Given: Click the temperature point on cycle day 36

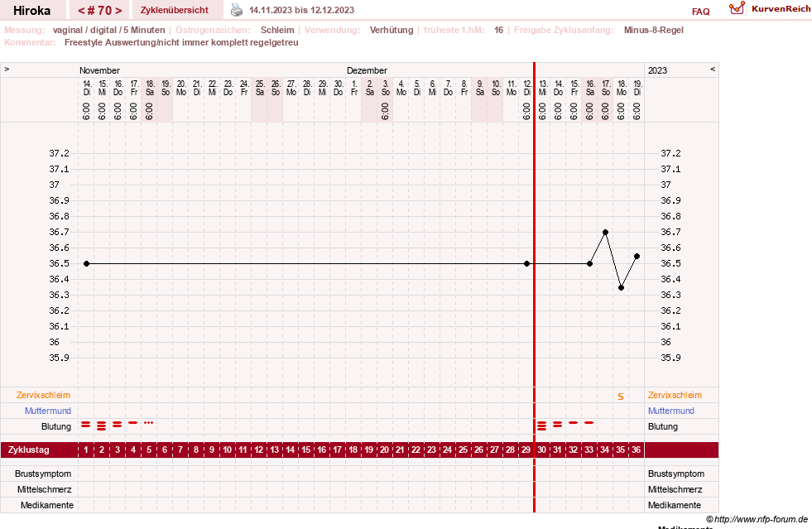Looking at the screenshot, I should coord(637,256).
